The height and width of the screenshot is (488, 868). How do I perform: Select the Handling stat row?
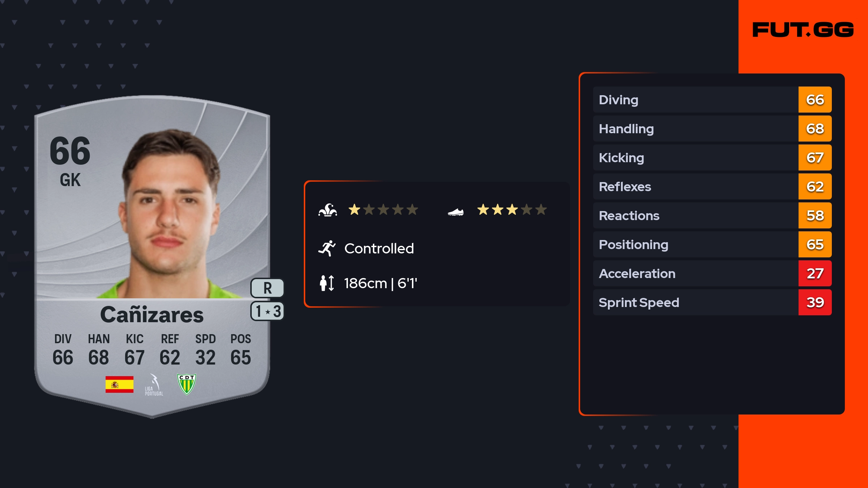[x=695, y=129]
